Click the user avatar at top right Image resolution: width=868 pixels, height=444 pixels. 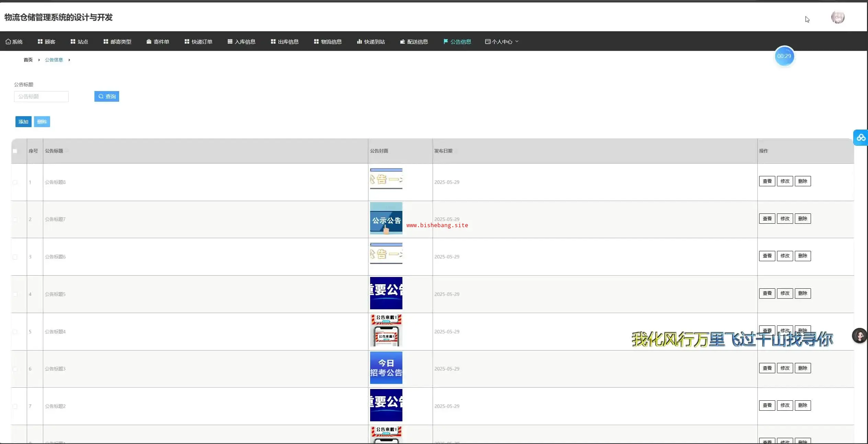[x=837, y=17]
